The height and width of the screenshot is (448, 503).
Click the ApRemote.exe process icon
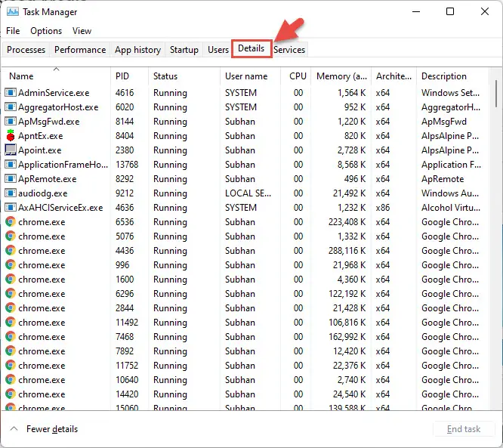pyautogui.click(x=11, y=179)
